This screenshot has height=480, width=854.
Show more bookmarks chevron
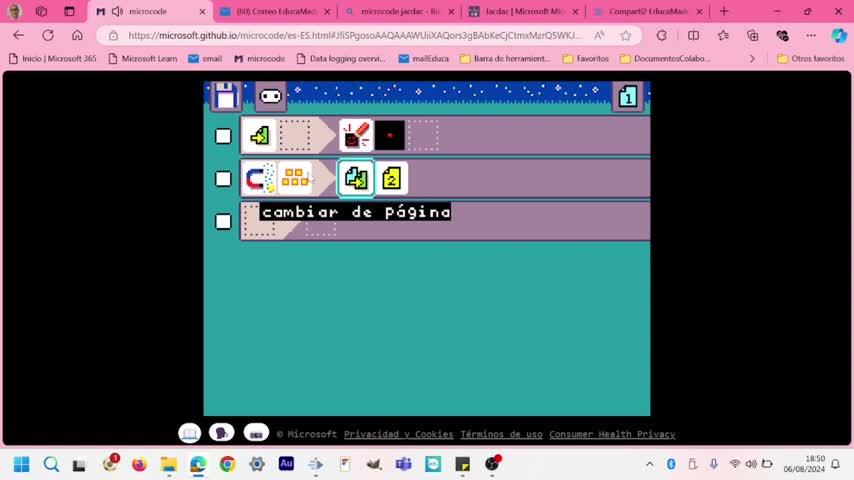pyautogui.click(x=752, y=58)
